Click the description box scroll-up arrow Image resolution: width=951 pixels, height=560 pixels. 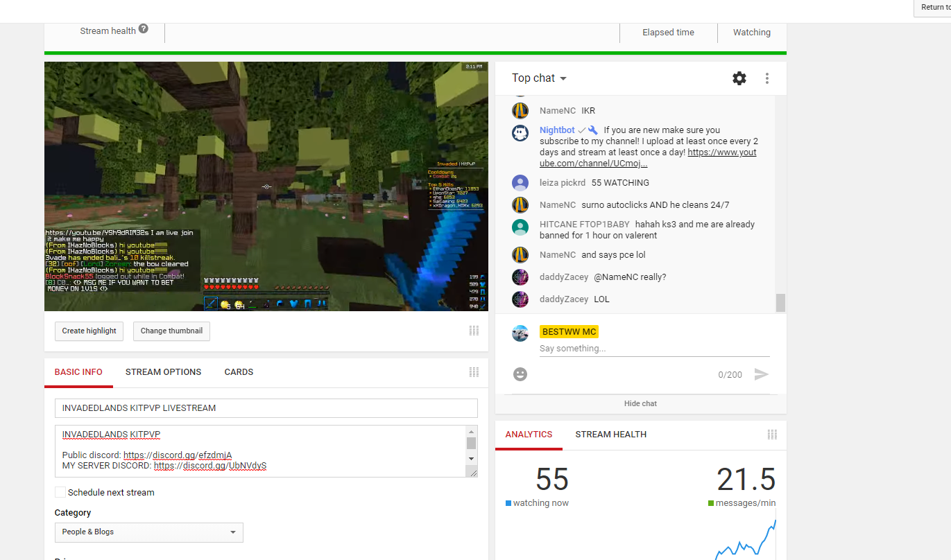[472, 431]
